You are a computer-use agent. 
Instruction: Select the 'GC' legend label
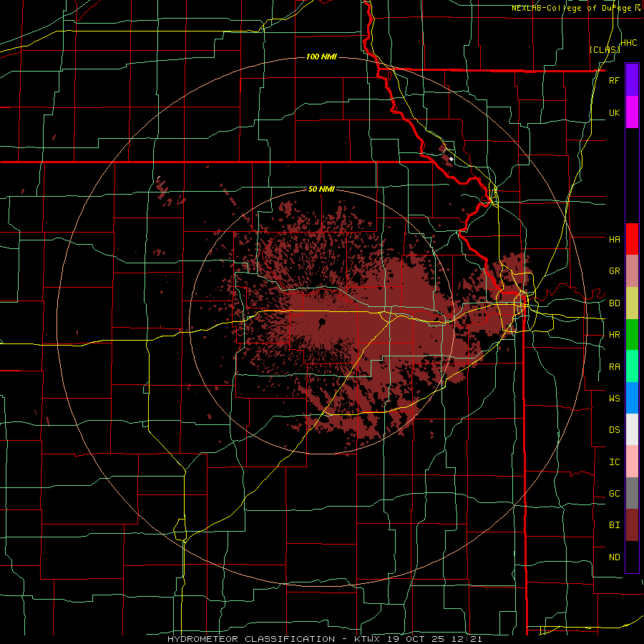click(614, 494)
